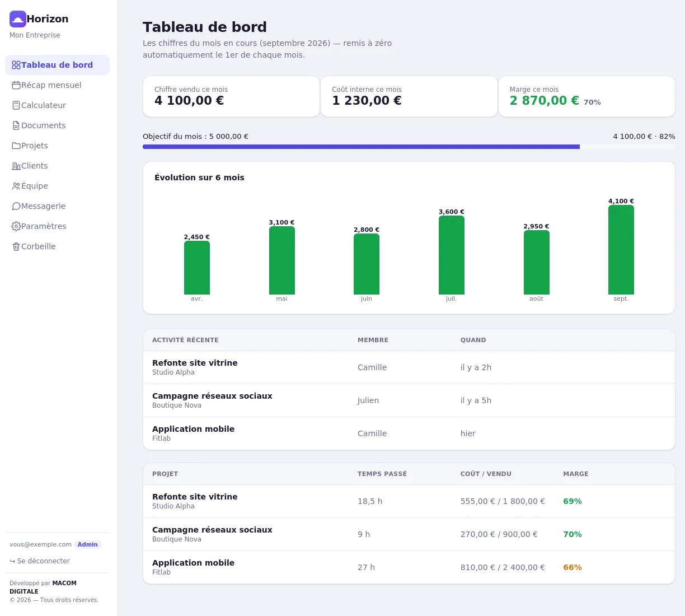Click the Coût / Vendu column header

(x=486, y=474)
